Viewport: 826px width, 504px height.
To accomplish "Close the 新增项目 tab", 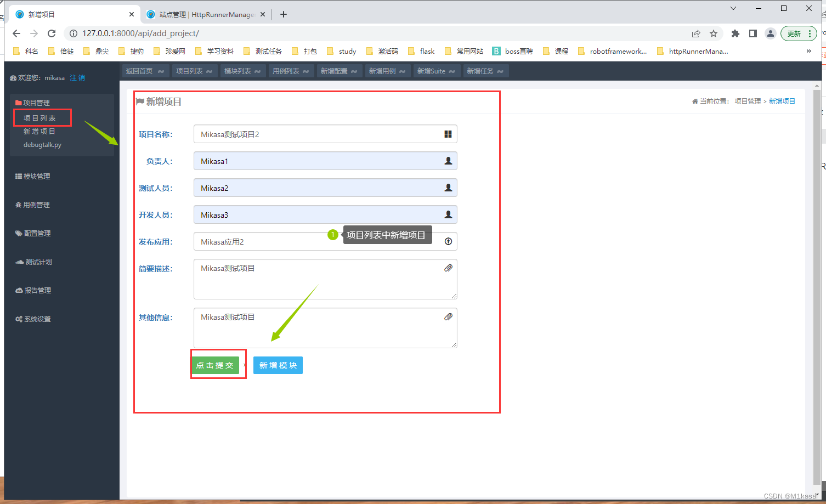I will pyautogui.click(x=132, y=14).
